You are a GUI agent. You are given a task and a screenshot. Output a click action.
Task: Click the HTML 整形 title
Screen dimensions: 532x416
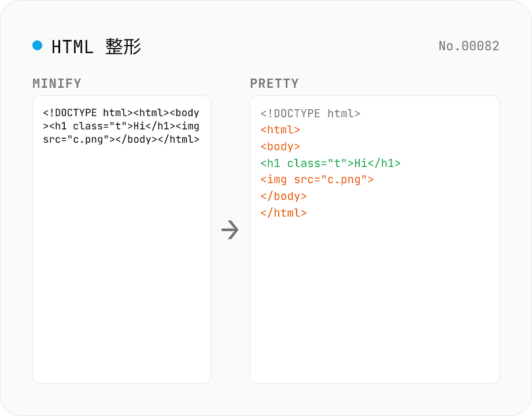point(96,46)
